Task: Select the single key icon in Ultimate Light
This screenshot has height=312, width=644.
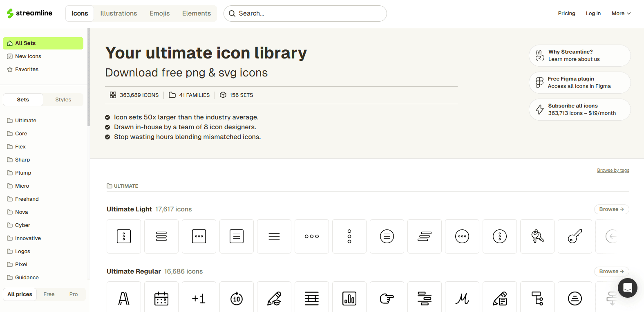Action: (x=575, y=236)
